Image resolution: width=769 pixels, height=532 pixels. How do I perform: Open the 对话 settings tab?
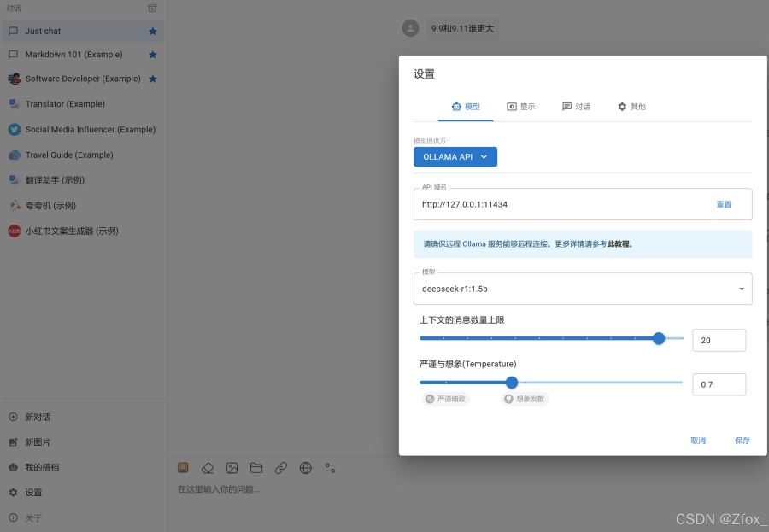coord(577,107)
